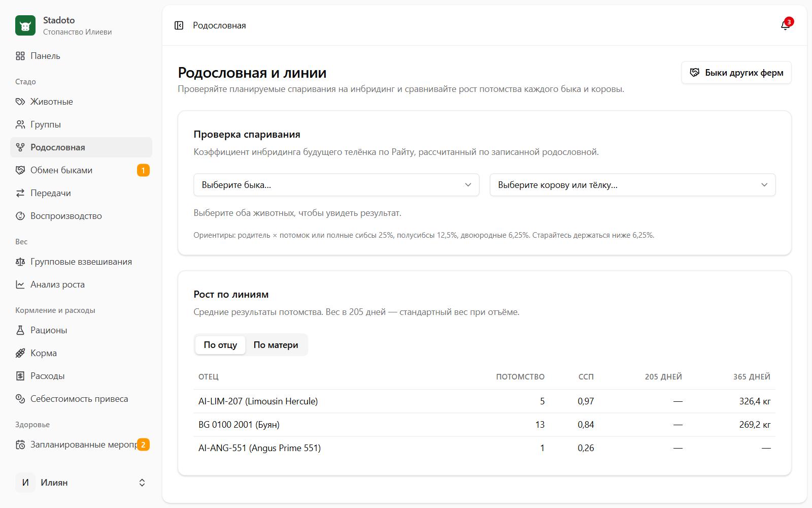Screen dimensions: 812x508
Task: Collapse the sidebar using the panel icon
Action: point(179,25)
